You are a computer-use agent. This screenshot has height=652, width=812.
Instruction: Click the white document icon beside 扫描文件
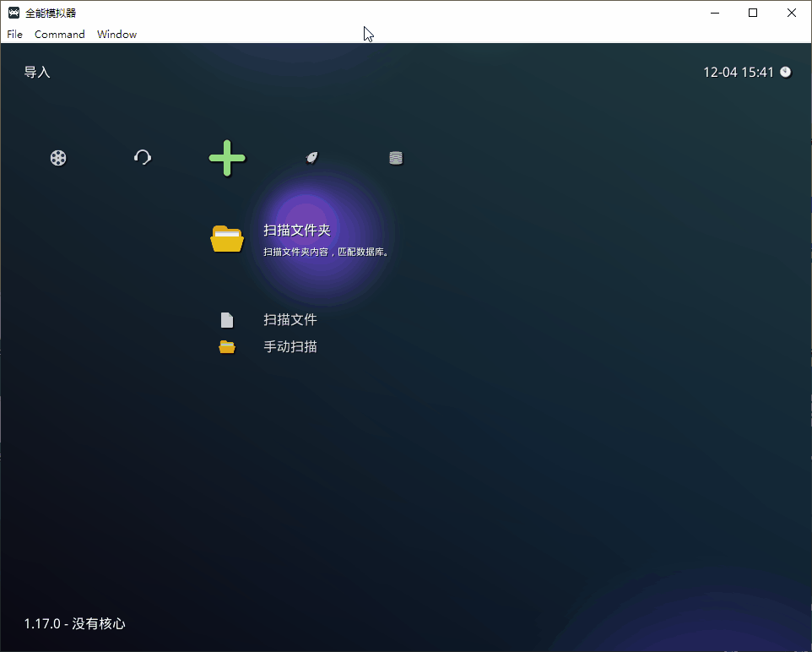pos(227,320)
